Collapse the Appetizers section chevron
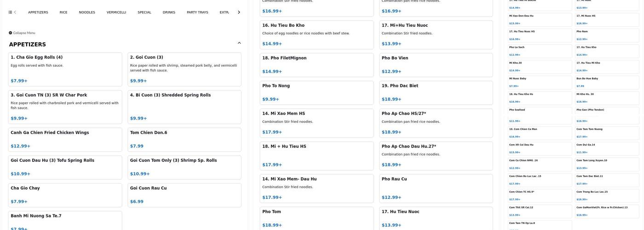Viewport: 644px width, 230px height. [239, 43]
